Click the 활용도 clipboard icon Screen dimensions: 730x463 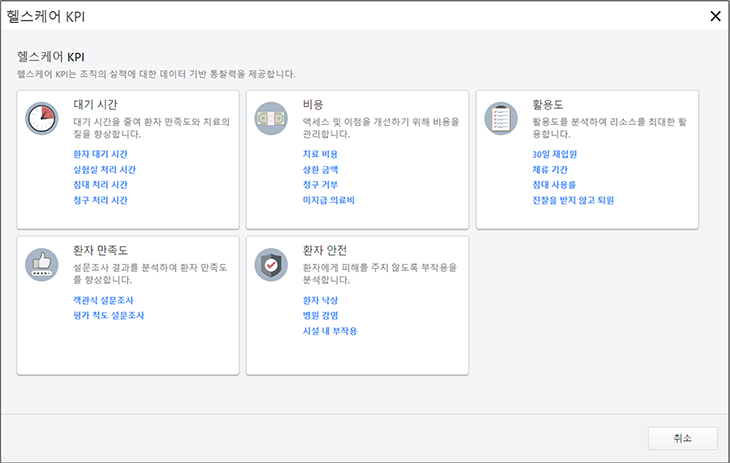pyautogui.click(x=501, y=118)
